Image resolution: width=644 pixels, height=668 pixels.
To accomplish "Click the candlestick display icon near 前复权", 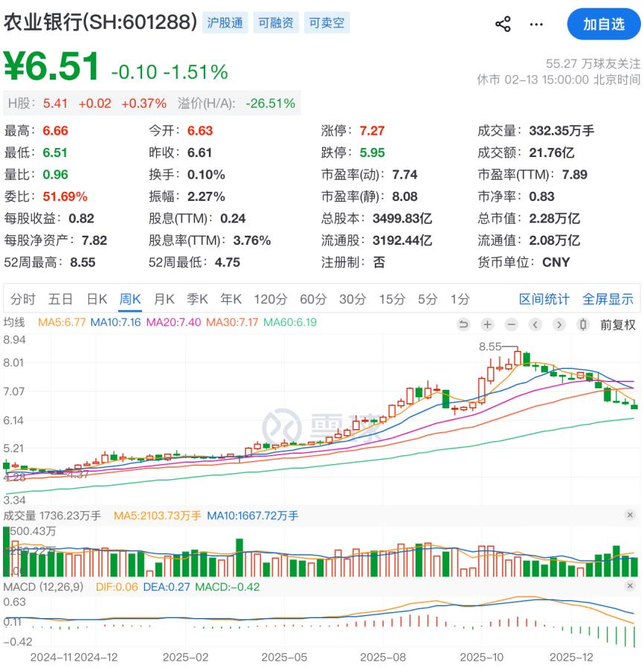I will click(582, 324).
